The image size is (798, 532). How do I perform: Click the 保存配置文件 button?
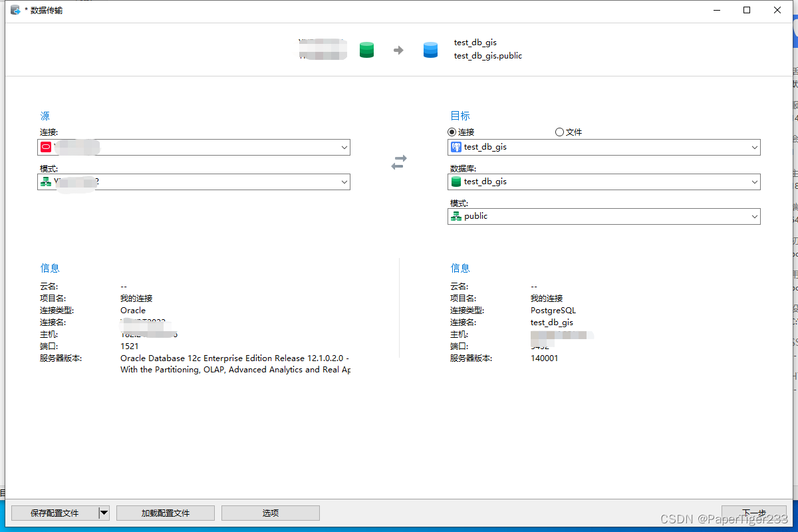57,513
